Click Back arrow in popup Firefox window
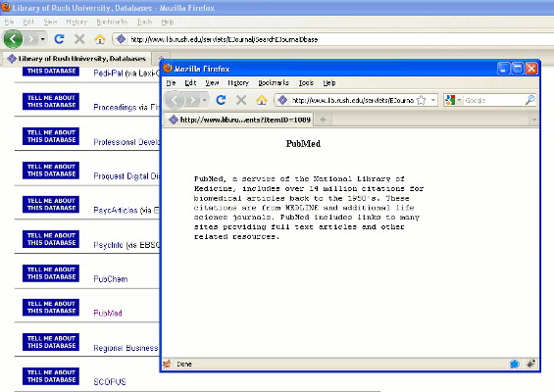This screenshot has width=554, height=392. 175,100
